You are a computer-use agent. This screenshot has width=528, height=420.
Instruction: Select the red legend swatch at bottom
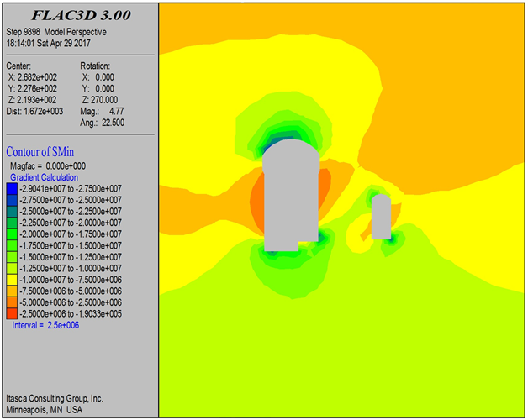(x=13, y=312)
